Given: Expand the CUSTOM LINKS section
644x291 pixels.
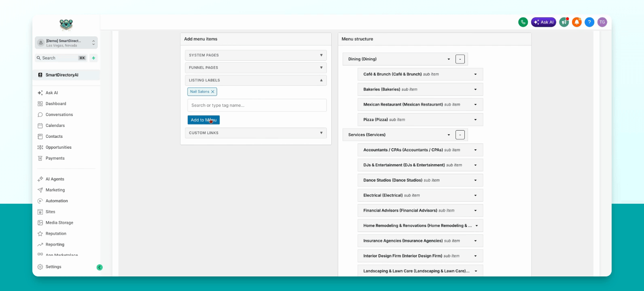Looking at the screenshot, I should 256,133.
